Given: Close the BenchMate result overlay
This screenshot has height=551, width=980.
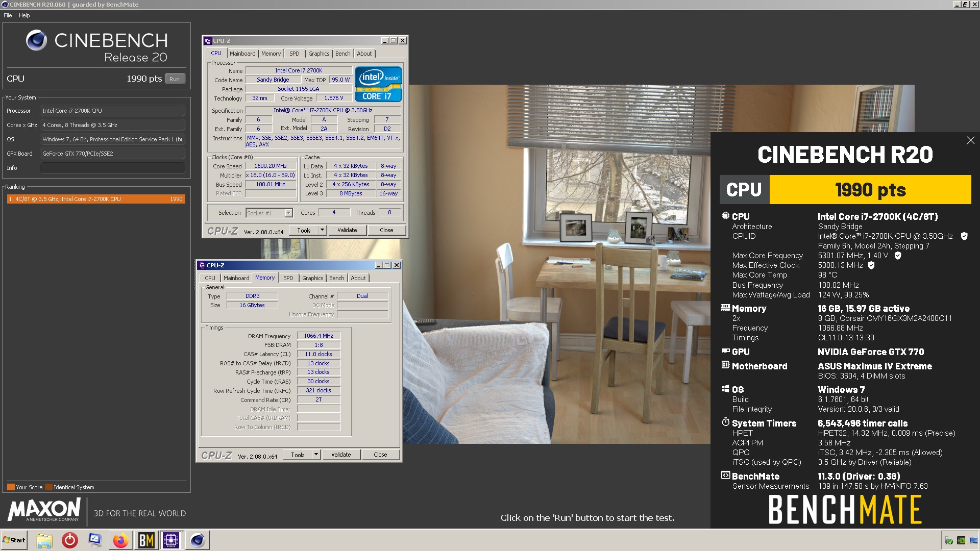Looking at the screenshot, I should 970,140.
